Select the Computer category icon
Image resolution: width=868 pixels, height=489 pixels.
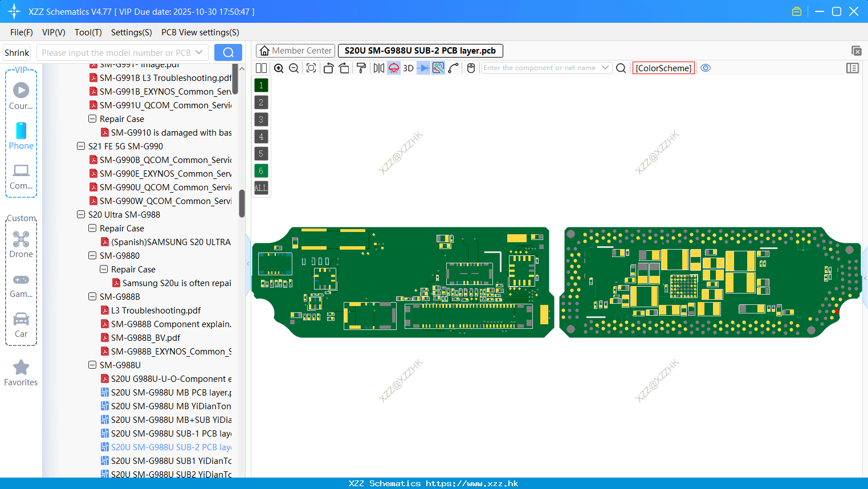21,177
